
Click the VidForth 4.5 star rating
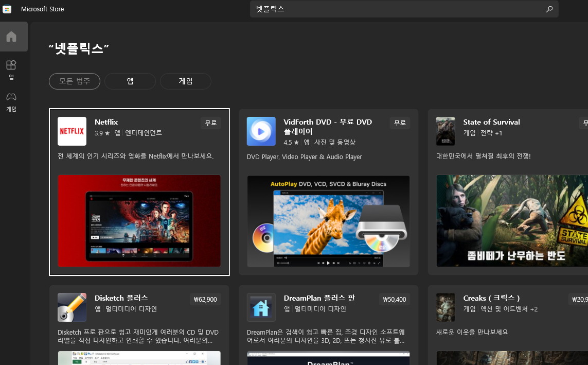point(291,143)
